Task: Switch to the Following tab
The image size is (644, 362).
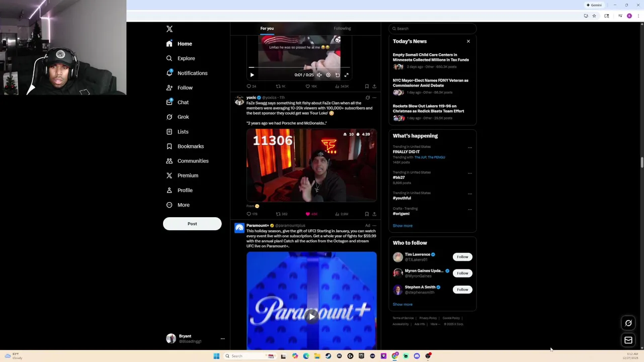Action: tap(342, 28)
